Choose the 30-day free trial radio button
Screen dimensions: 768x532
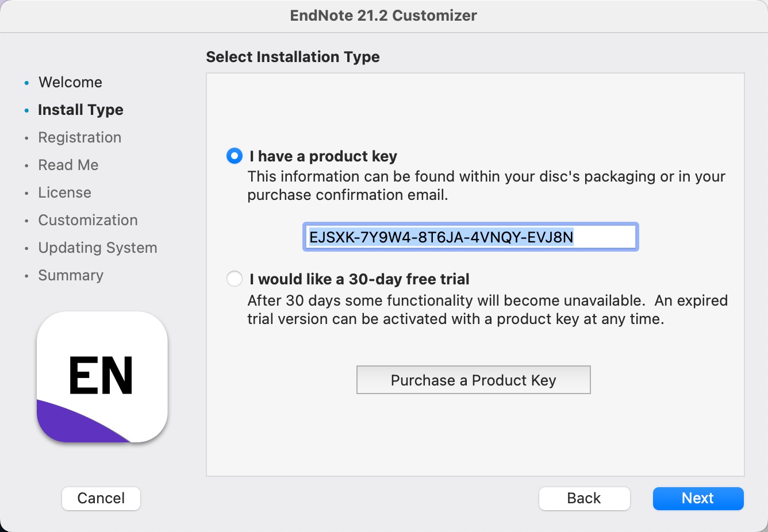pos(235,279)
